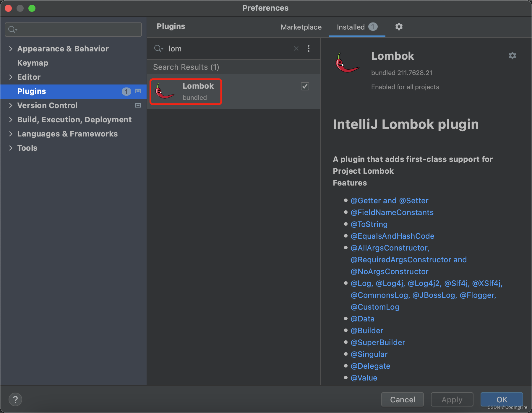This screenshot has height=413, width=532.
Task: Open the @Delegate link
Action: coord(370,366)
